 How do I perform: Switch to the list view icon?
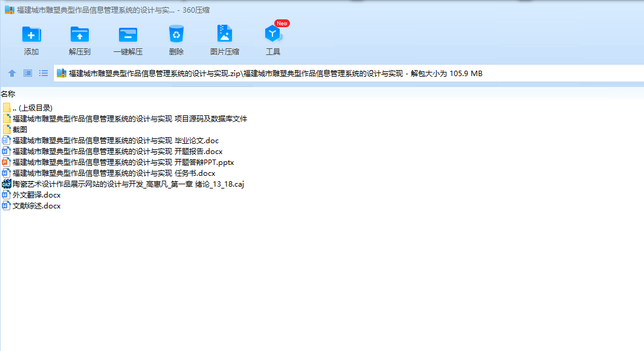click(x=43, y=73)
